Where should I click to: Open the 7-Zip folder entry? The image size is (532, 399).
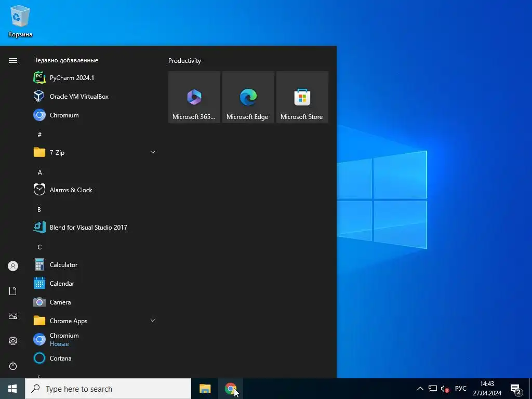pos(95,152)
